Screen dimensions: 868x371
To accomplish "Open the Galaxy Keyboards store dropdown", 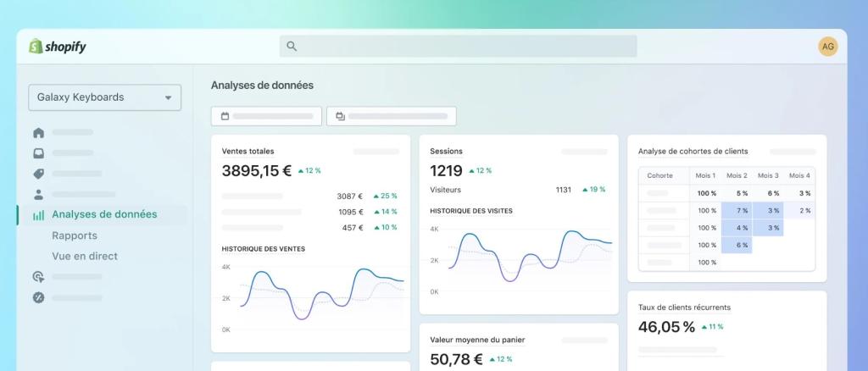I will click(104, 97).
